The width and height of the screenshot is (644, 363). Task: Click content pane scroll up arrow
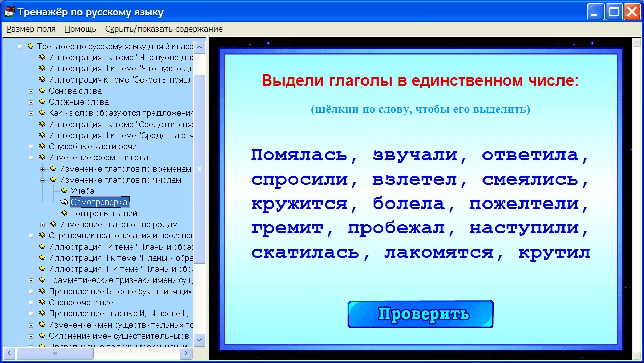(636, 43)
